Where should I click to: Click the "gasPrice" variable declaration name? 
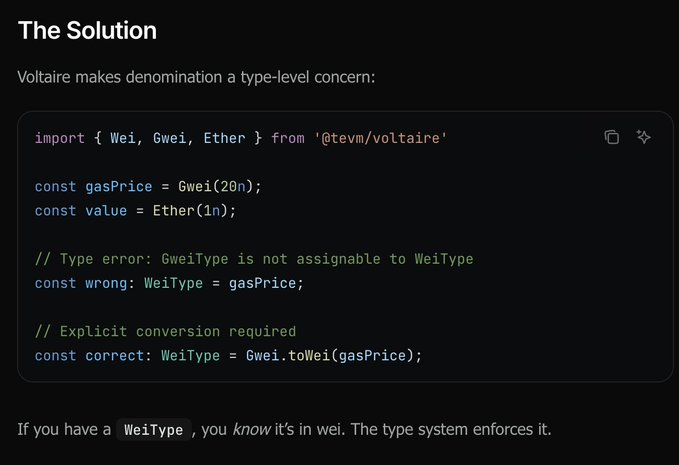(118, 186)
